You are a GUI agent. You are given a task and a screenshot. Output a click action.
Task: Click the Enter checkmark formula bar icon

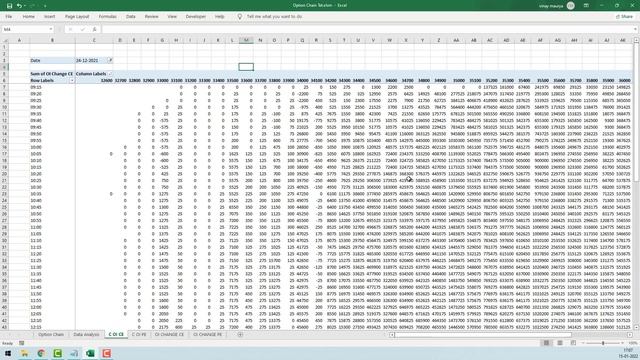coord(82,29)
